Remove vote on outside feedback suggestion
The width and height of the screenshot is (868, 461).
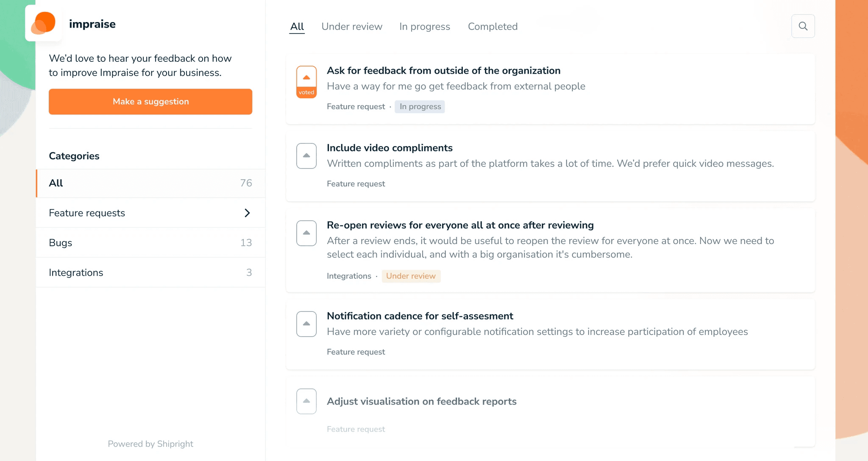click(306, 82)
